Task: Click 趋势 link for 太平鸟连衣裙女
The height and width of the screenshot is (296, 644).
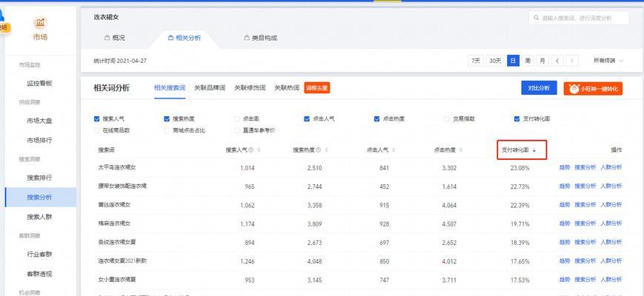Action: (564, 167)
